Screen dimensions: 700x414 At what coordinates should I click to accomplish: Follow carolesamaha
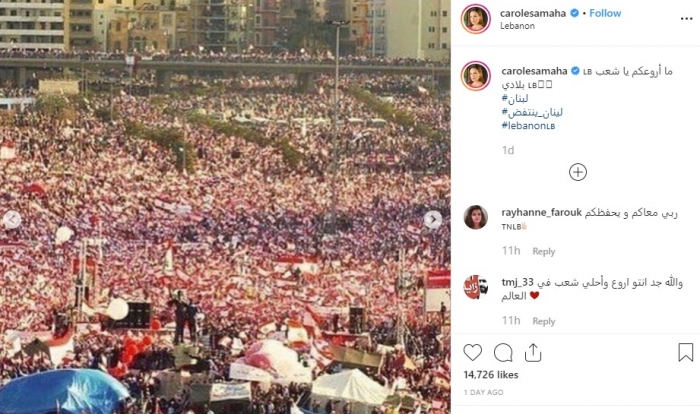coord(605,13)
